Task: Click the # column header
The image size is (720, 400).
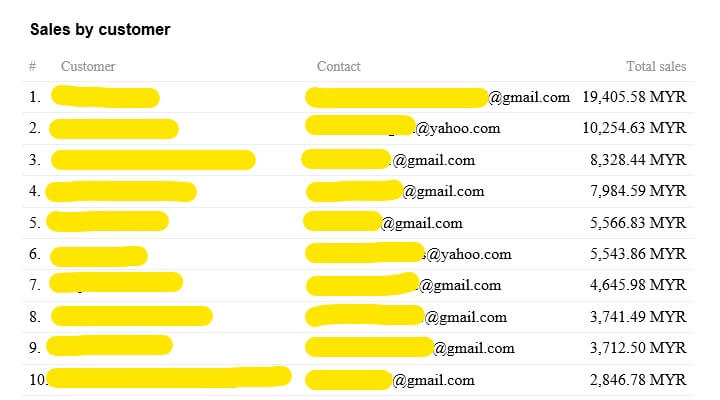Action: pos(33,67)
